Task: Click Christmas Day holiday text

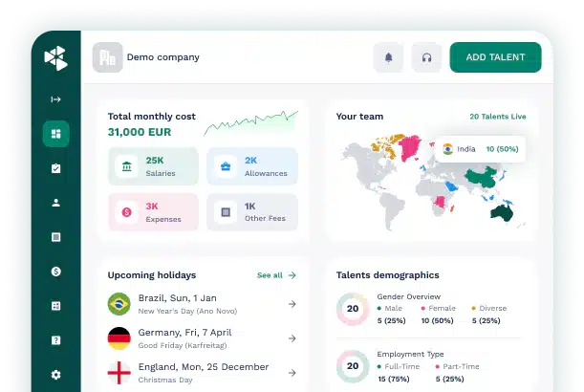Action: [x=165, y=380]
